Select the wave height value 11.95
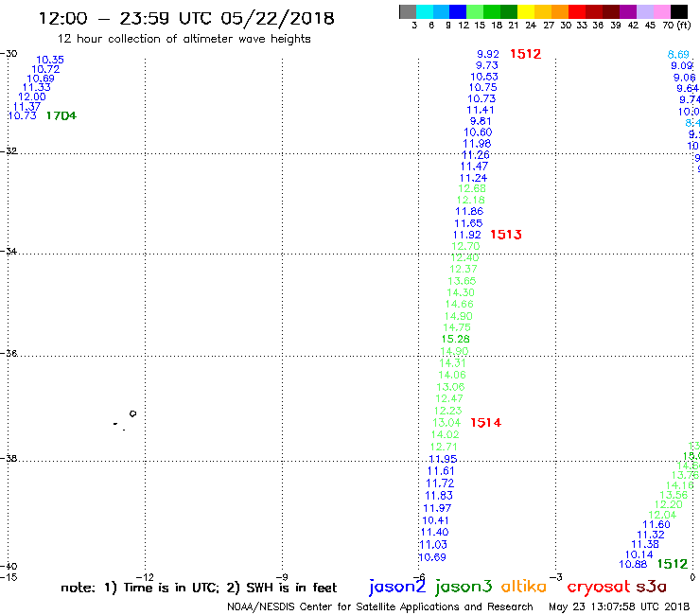The width and height of the screenshot is (700, 615). pos(443,459)
